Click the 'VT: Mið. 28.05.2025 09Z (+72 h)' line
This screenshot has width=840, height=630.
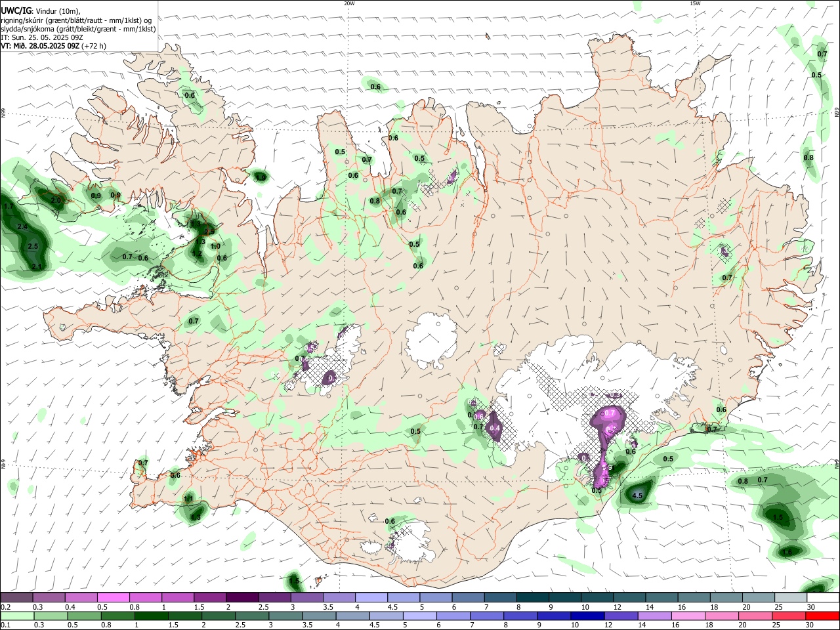[53, 46]
